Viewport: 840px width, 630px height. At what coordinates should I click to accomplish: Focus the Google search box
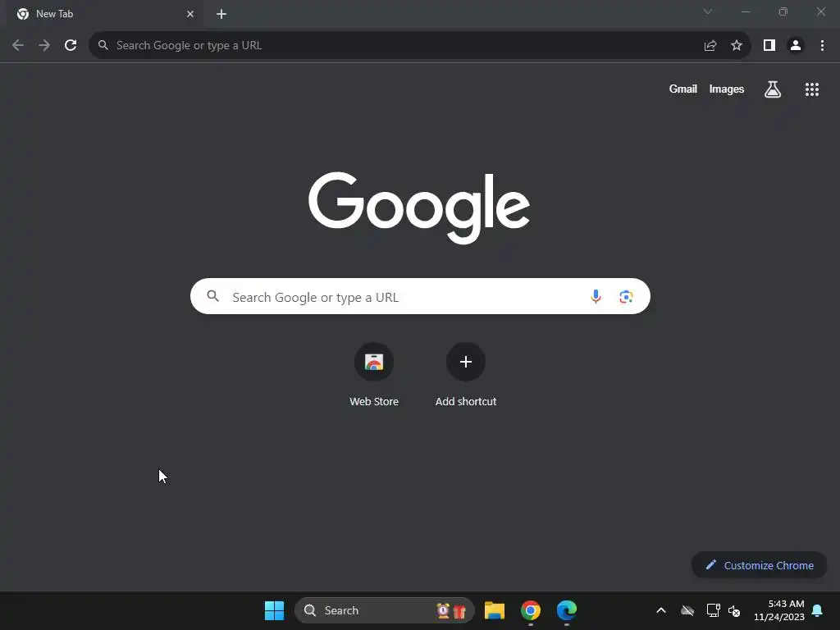pos(420,296)
